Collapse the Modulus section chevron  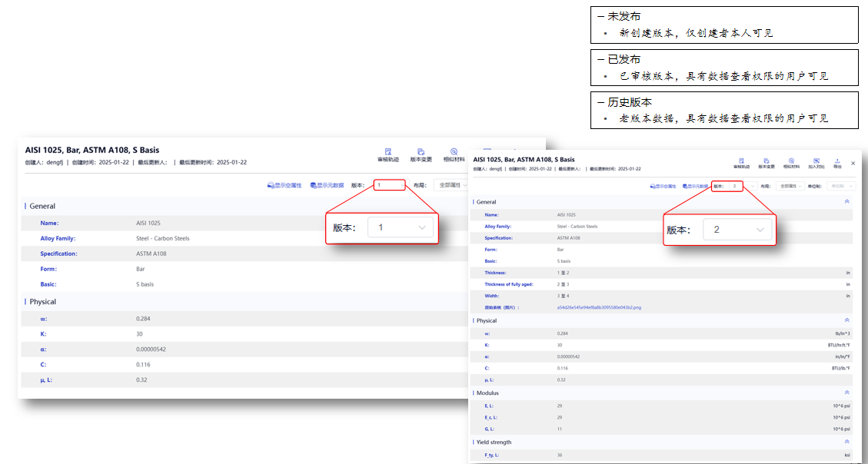tap(846, 393)
